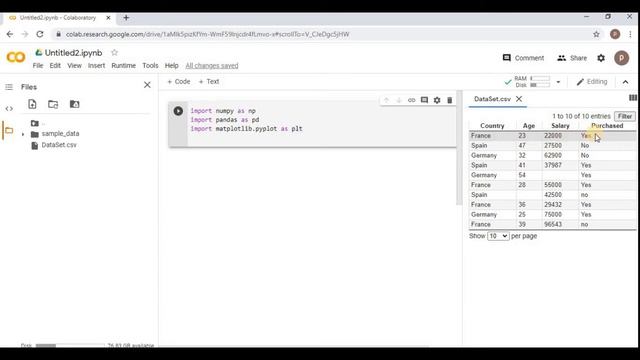Reload the browser page
640x360 pixels.
[40, 34]
